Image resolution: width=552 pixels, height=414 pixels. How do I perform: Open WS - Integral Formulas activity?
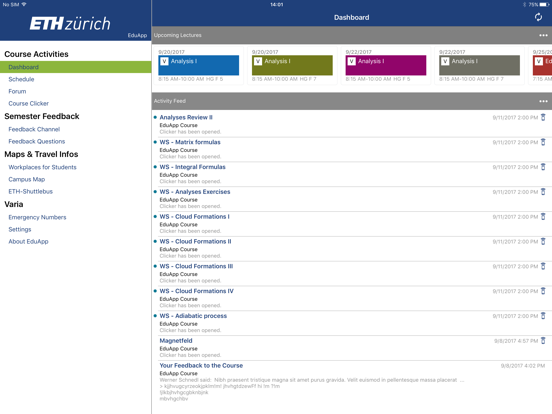coord(352,174)
